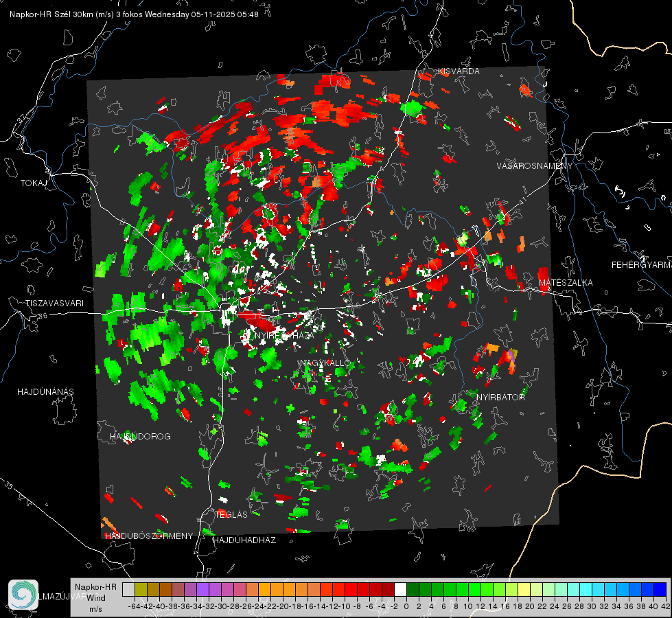
Task: Click the MÁTÉSZALKA town label
Action: point(566,283)
